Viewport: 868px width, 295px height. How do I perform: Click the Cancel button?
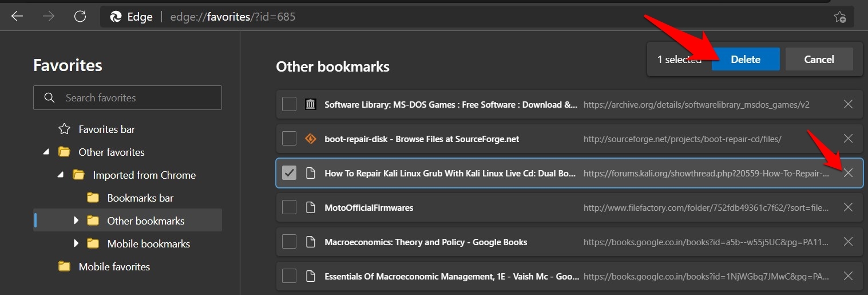[x=819, y=60]
